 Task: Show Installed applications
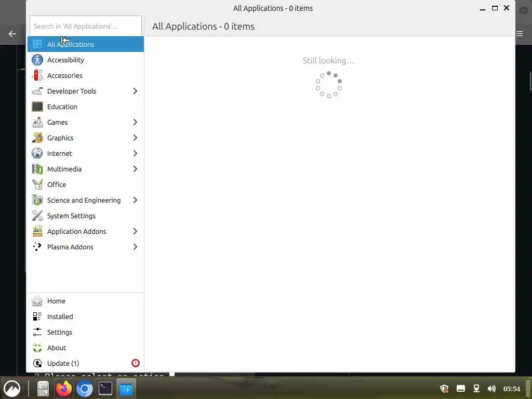86,316
